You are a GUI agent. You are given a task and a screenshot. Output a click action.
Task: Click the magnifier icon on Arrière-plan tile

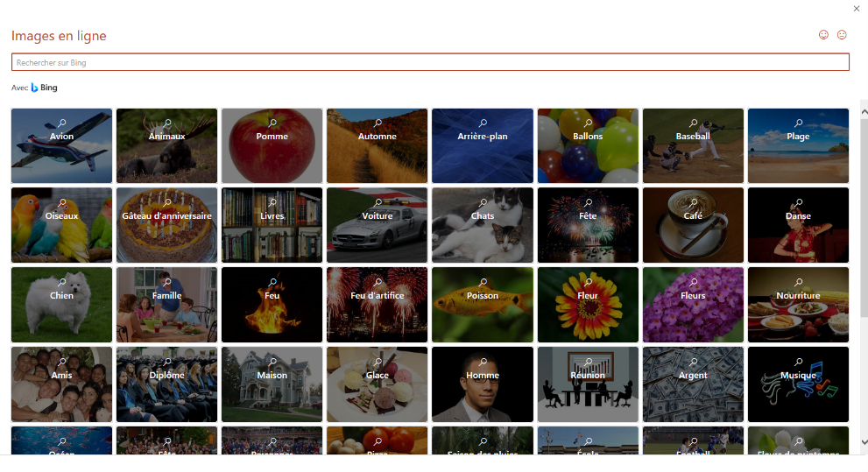(x=483, y=123)
